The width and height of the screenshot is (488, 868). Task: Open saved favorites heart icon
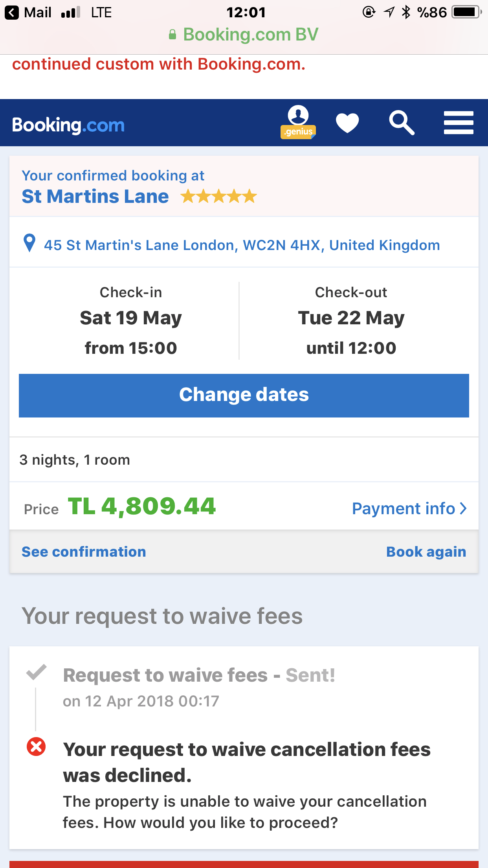pyautogui.click(x=347, y=123)
